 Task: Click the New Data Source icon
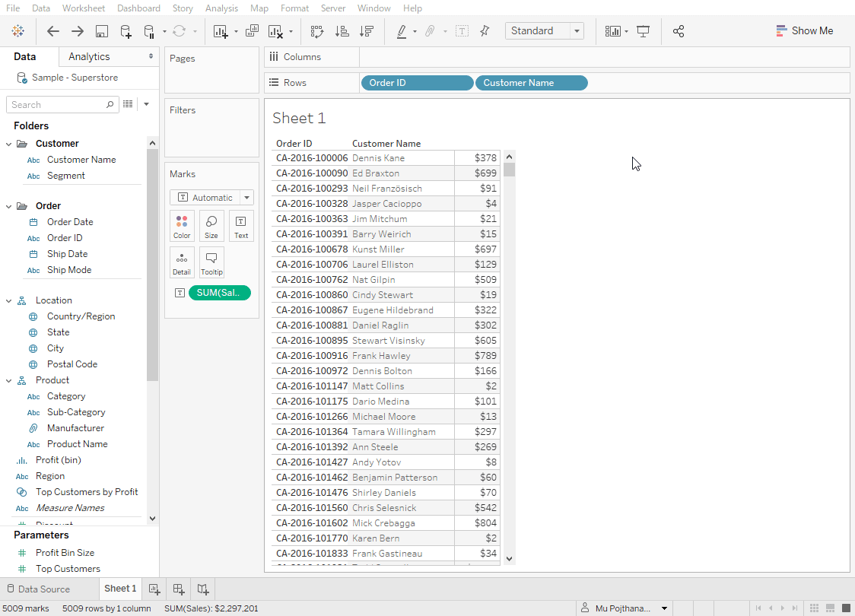(x=126, y=31)
